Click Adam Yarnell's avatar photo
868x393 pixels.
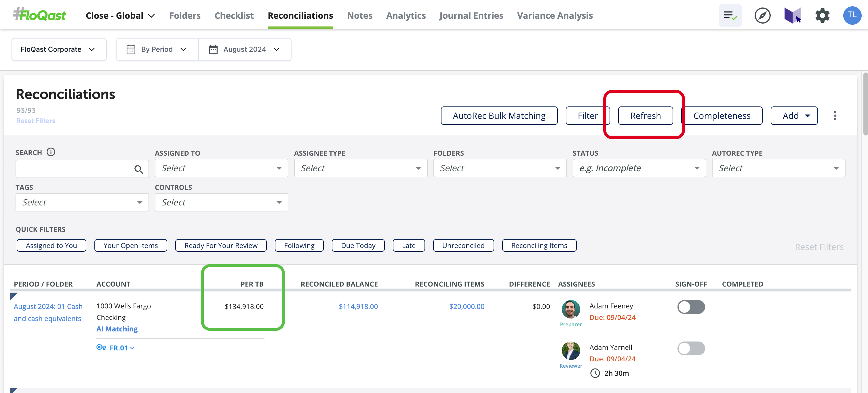[570, 350]
